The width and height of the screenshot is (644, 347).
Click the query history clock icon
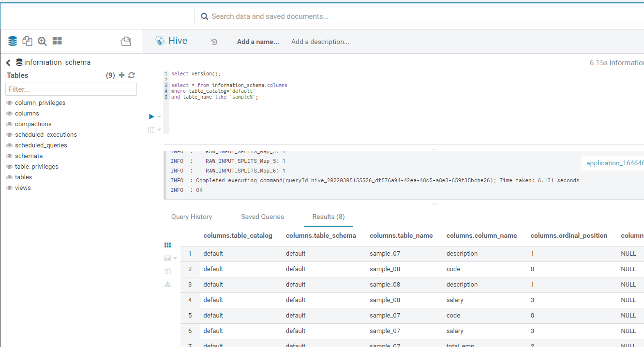point(214,42)
